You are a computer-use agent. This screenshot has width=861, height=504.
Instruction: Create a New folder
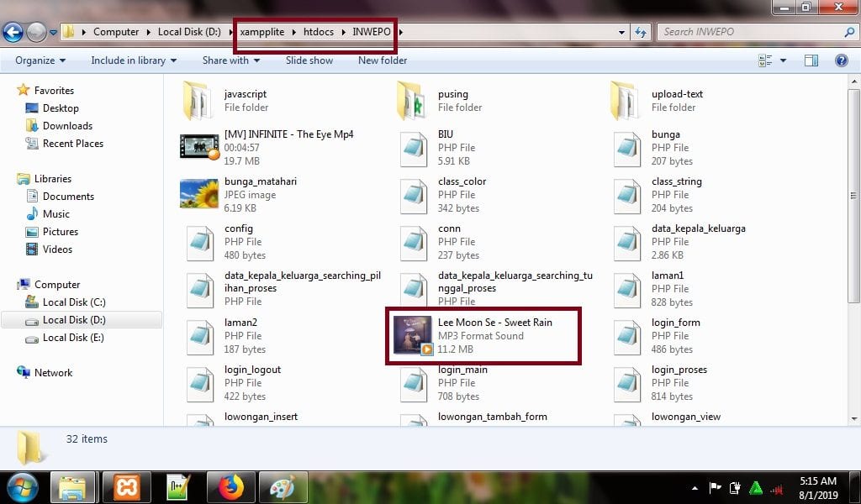pyautogui.click(x=383, y=60)
